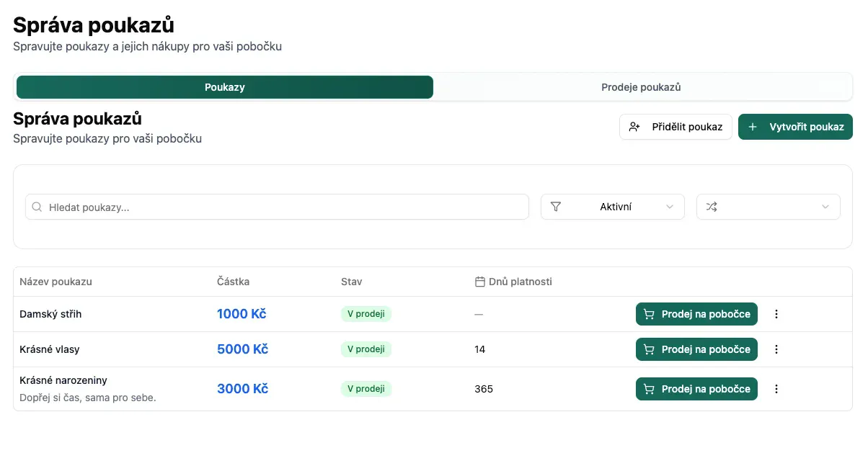The height and width of the screenshot is (453, 868).
Task: Open the empty sorting dropdown chevron
Action: coord(825,207)
